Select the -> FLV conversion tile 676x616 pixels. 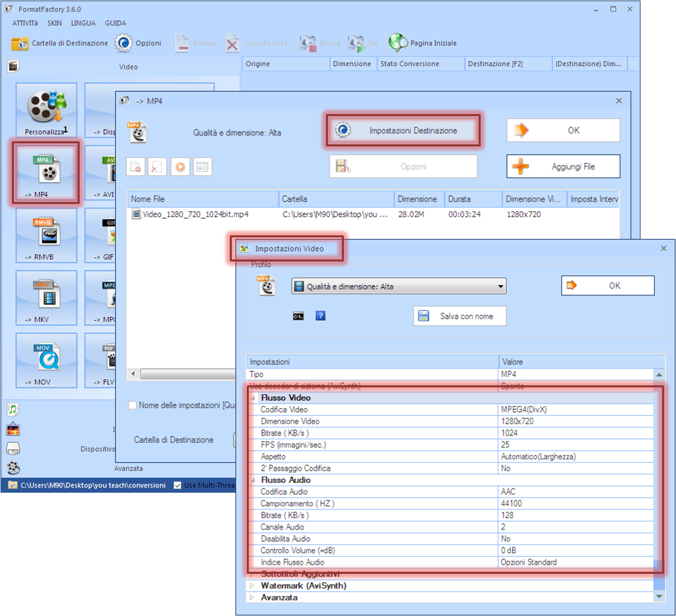[x=100, y=360]
